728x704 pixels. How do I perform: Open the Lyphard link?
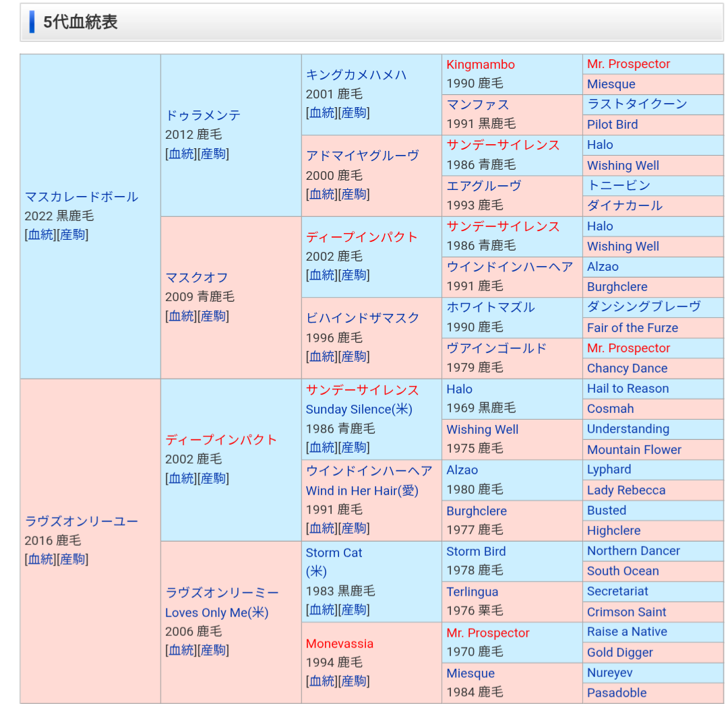click(x=609, y=470)
